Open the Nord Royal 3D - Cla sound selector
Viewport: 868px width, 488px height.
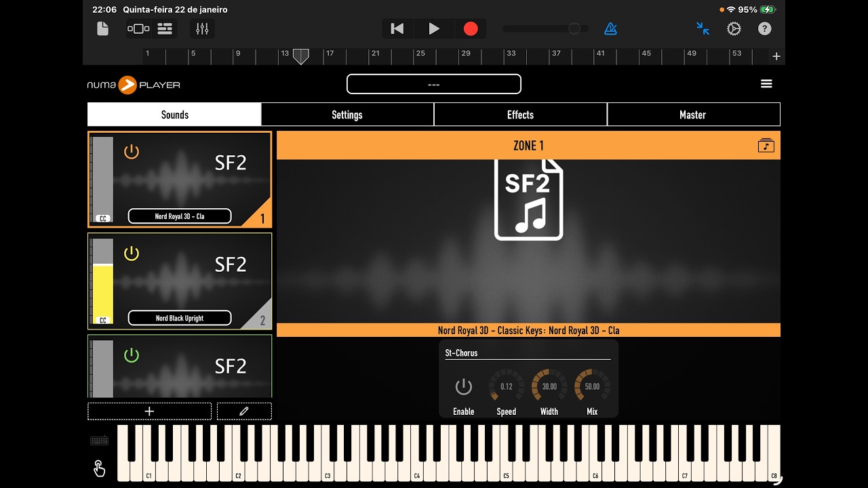(x=180, y=216)
